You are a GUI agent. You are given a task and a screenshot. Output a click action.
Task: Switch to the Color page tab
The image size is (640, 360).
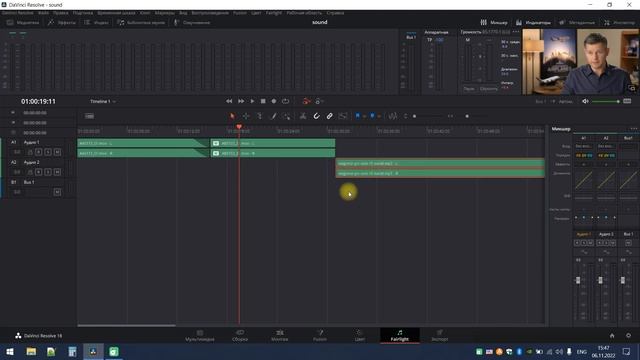point(359,336)
